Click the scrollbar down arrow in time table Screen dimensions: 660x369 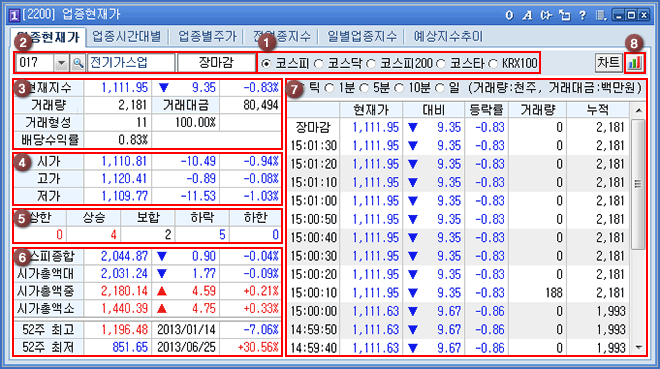pyautogui.click(x=639, y=348)
